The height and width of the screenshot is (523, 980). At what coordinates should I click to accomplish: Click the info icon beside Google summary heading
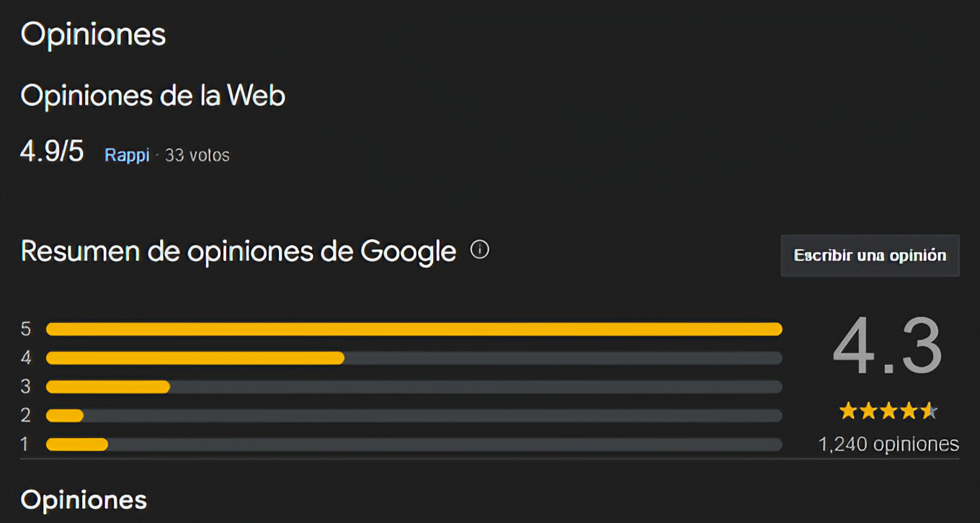coord(479,250)
